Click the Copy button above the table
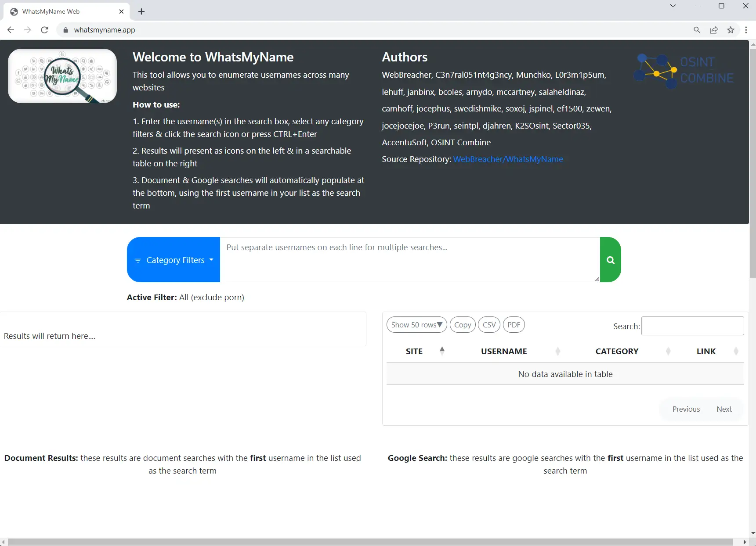756x546 pixels. click(462, 325)
